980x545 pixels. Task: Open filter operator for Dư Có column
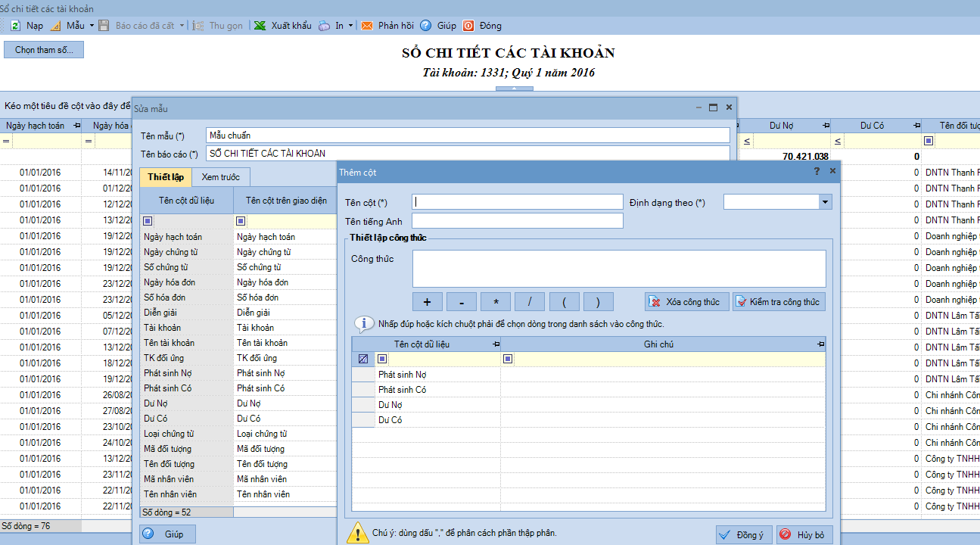click(x=838, y=141)
